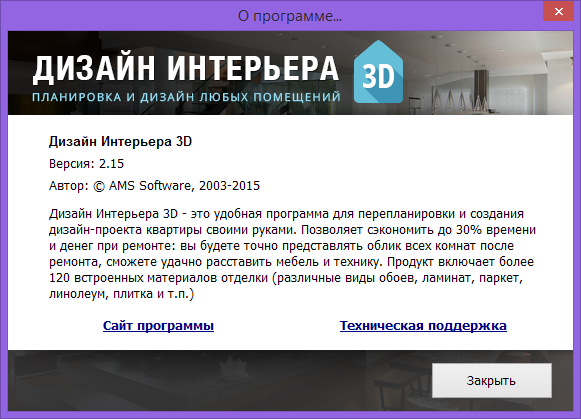Click the О программе... title bar text
Viewport: 581px width, 419px height.
(x=290, y=16)
